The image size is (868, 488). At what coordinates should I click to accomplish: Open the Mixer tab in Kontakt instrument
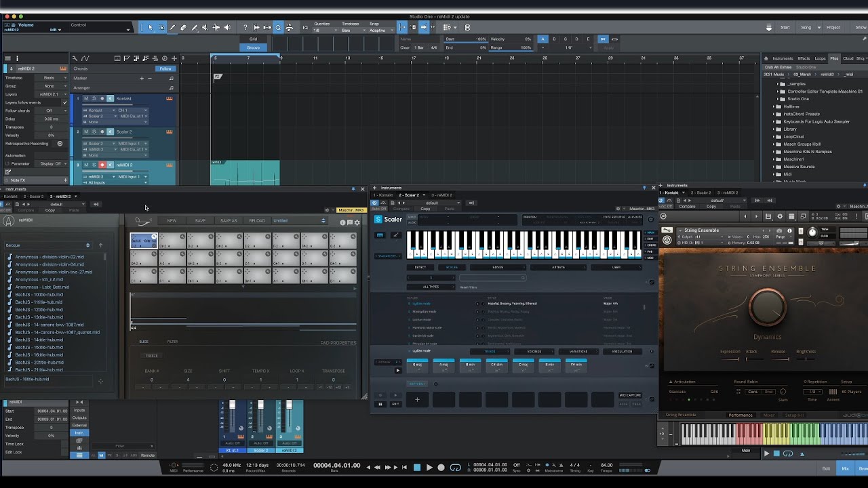tap(768, 415)
